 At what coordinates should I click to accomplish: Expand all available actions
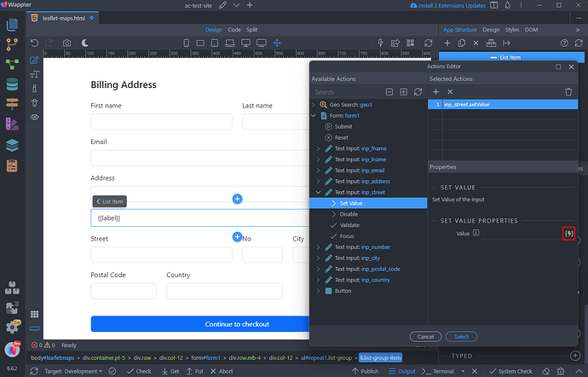(403, 92)
